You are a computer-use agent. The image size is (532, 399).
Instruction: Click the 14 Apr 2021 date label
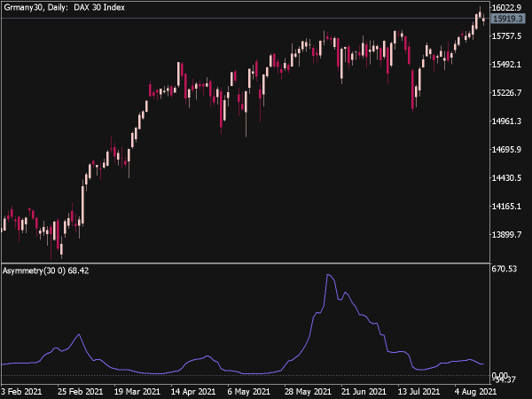(193, 392)
